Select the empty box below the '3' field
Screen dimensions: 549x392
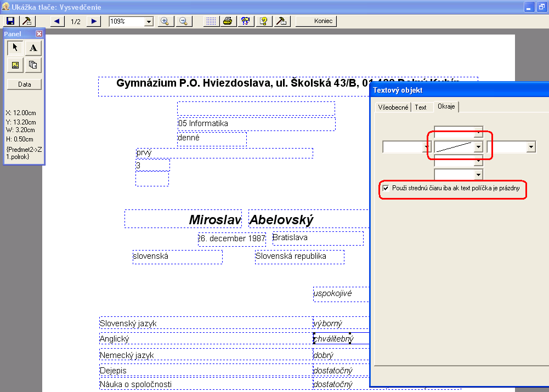click(x=152, y=179)
